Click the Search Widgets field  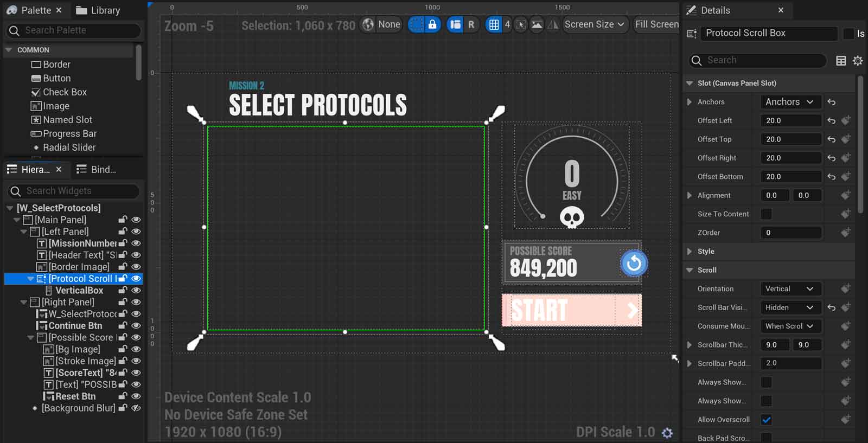click(74, 191)
